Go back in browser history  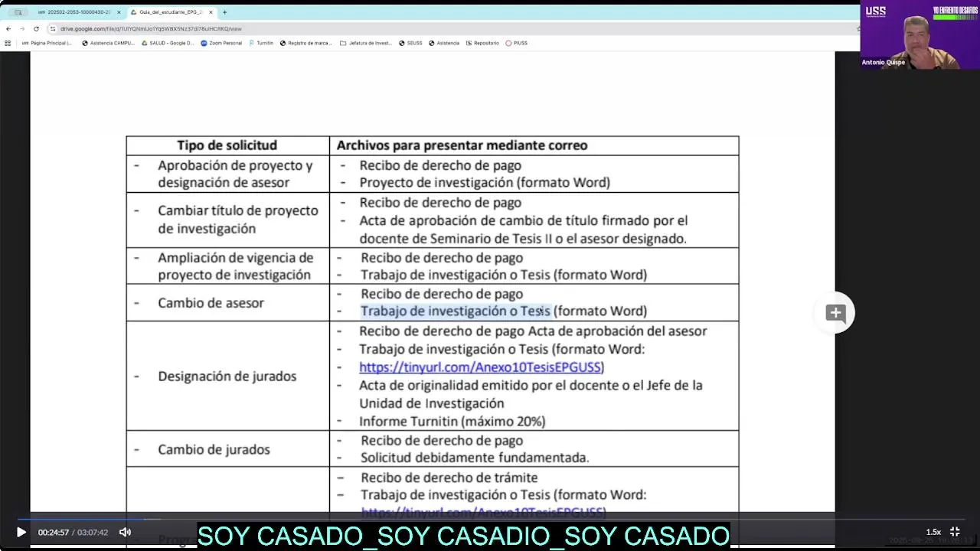pos(8,28)
